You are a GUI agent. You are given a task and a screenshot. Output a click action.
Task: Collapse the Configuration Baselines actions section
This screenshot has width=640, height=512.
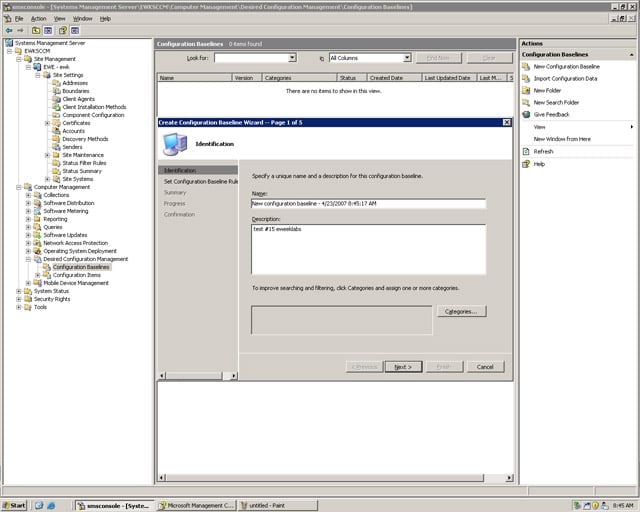pyautogui.click(x=631, y=55)
